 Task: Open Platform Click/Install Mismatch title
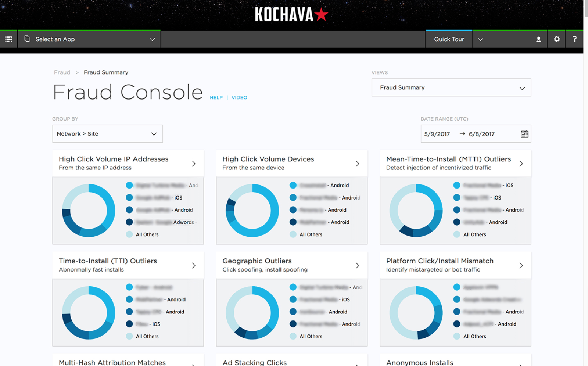440,261
